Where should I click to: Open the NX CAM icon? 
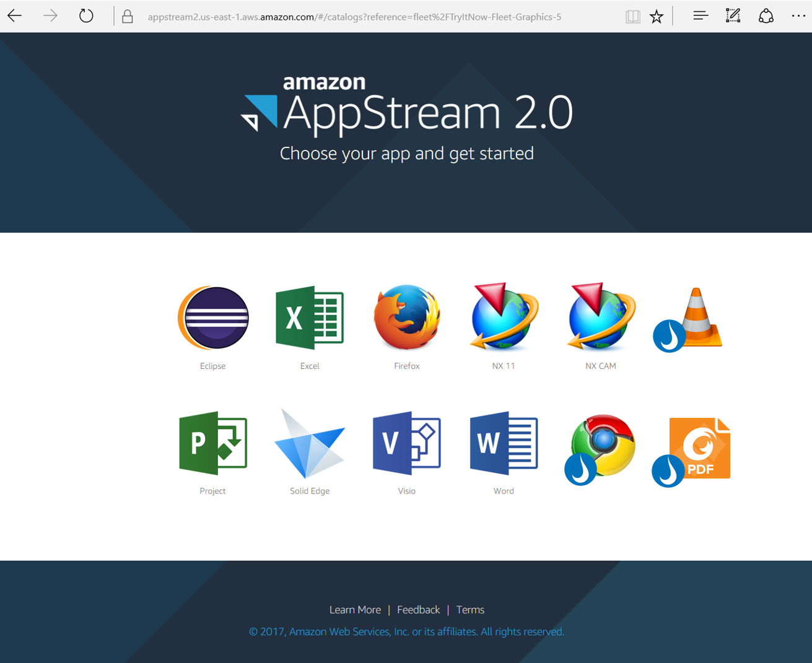point(601,316)
